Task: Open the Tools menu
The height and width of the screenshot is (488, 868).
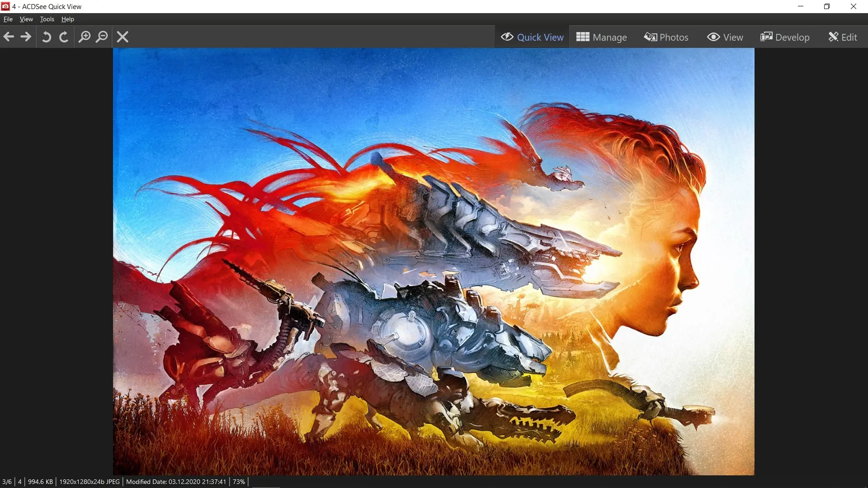Action: pos(47,19)
